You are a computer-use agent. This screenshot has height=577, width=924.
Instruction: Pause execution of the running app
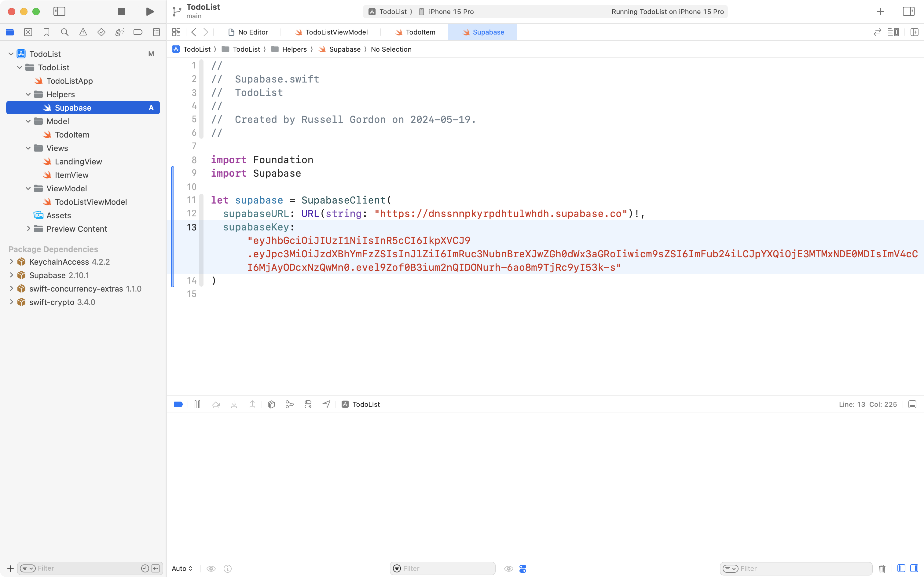coord(197,404)
